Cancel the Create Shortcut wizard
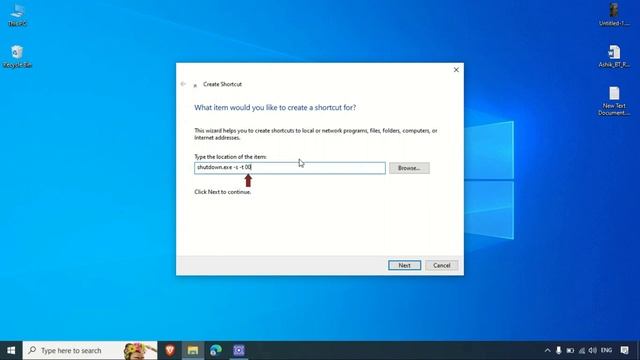Viewport: 640px width, 360px height. pyautogui.click(x=441, y=265)
